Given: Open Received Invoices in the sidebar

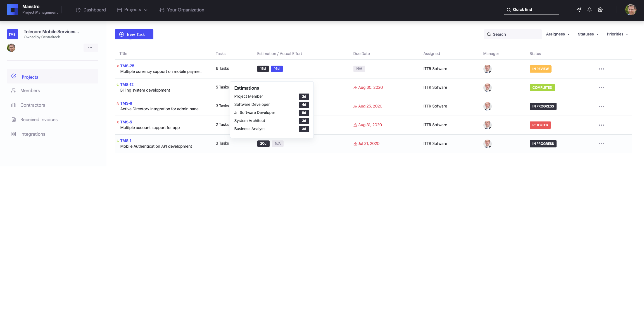Looking at the screenshot, I should (39, 120).
